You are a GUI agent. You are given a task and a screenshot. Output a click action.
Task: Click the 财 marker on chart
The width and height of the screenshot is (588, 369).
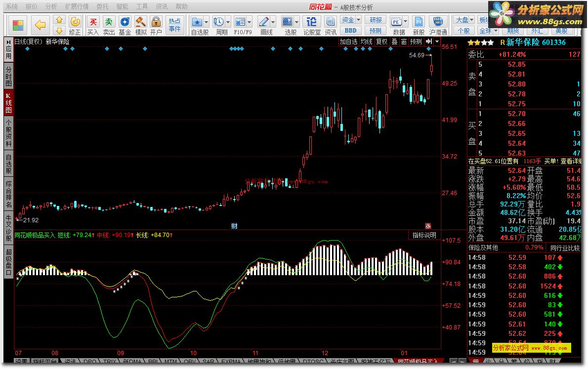(234, 226)
